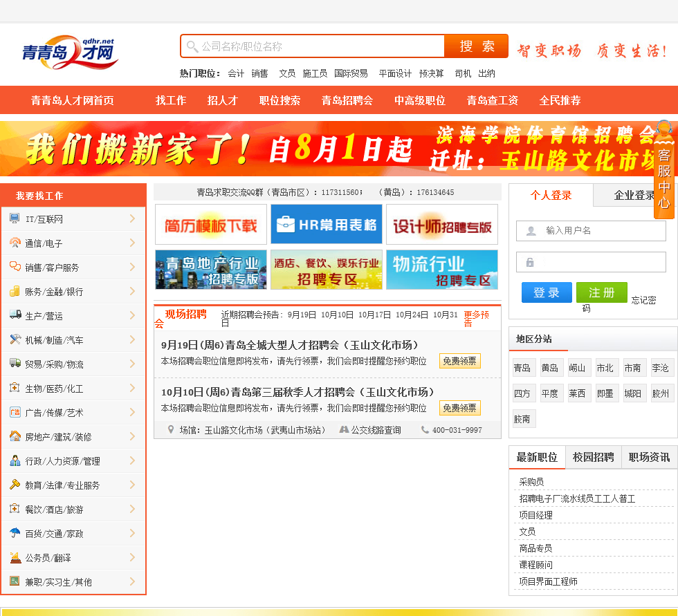Click the 生产/营运 truck icon

coord(15,315)
